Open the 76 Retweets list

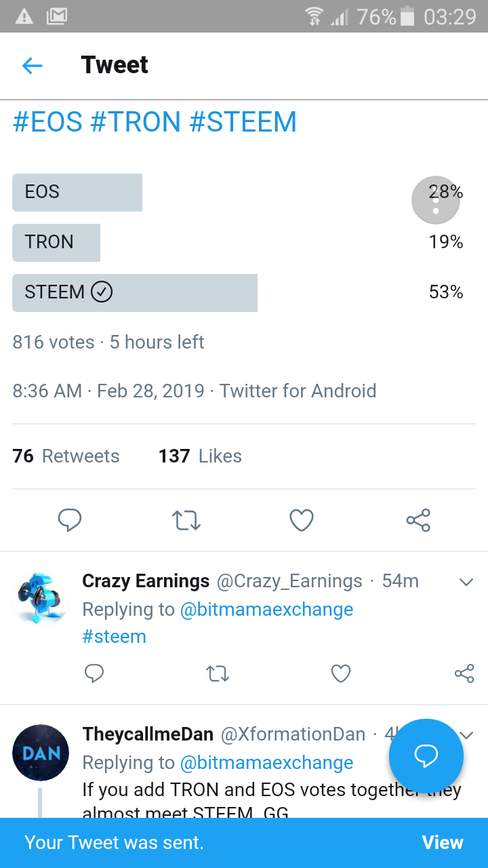point(66,456)
